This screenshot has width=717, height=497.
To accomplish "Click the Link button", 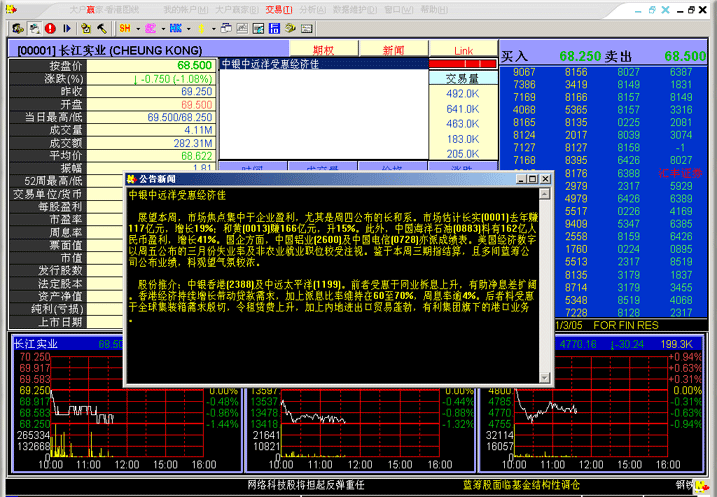I will (x=463, y=49).
